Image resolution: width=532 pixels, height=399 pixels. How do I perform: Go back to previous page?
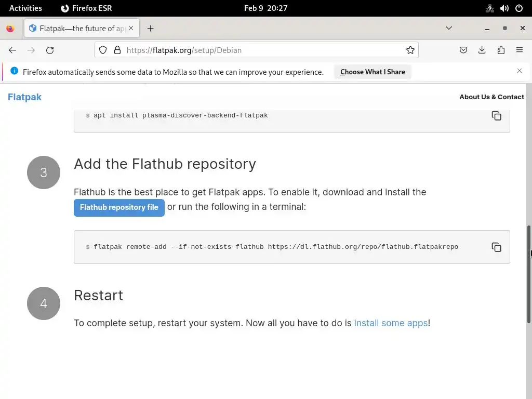(12, 50)
